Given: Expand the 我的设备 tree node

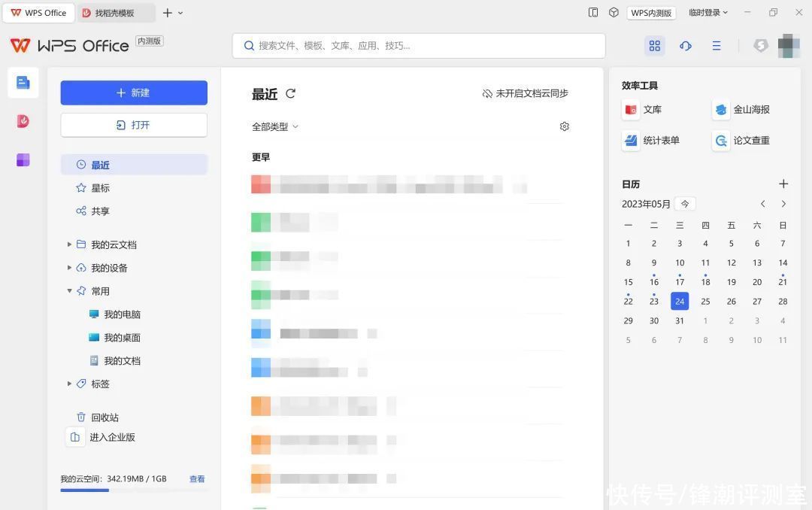Looking at the screenshot, I should 69,268.
